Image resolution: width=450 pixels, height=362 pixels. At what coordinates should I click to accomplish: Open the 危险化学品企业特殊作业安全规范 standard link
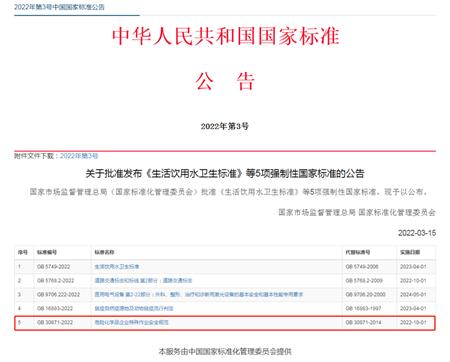click(x=132, y=323)
